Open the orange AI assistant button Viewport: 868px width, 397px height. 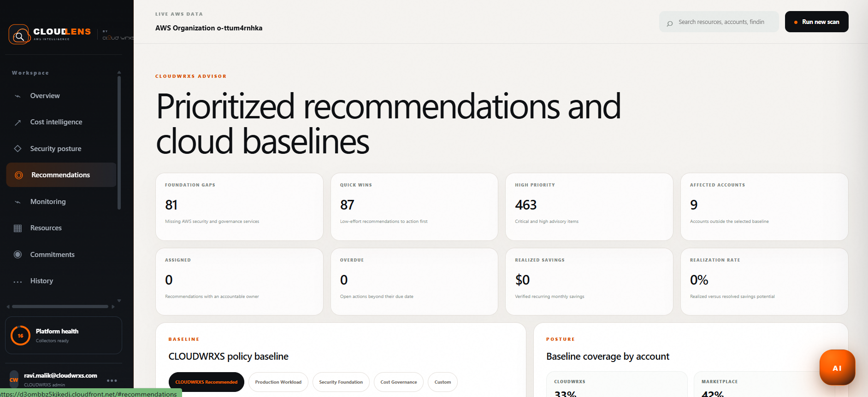(837, 368)
